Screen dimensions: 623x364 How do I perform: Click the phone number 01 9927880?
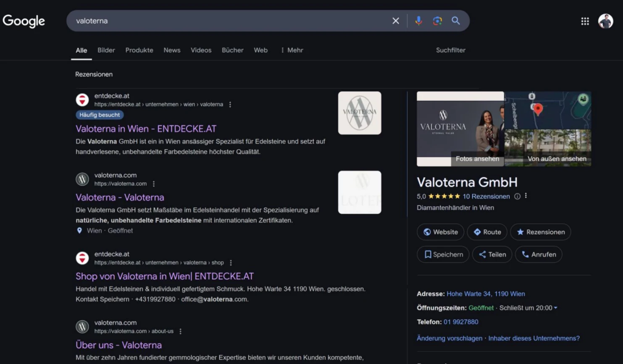(x=461, y=322)
